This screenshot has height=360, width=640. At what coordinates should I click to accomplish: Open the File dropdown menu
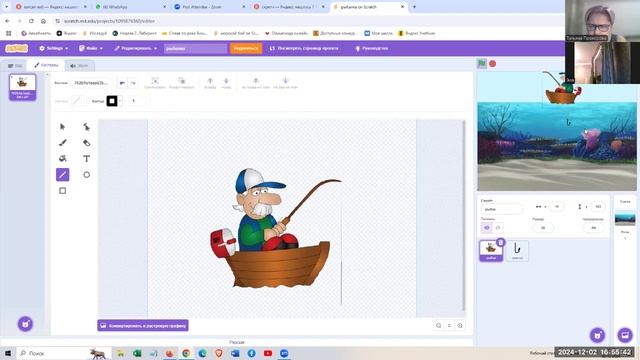coord(91,48)
